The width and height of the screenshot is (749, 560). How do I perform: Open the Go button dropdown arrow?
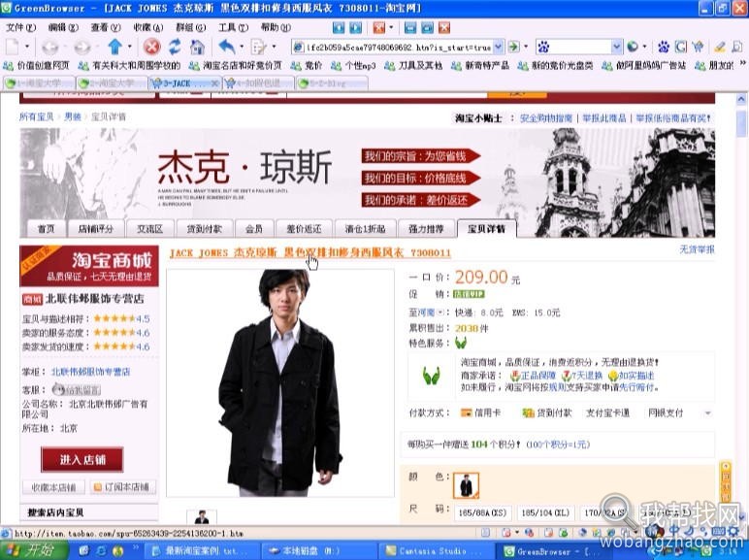[x=526, y=47]
